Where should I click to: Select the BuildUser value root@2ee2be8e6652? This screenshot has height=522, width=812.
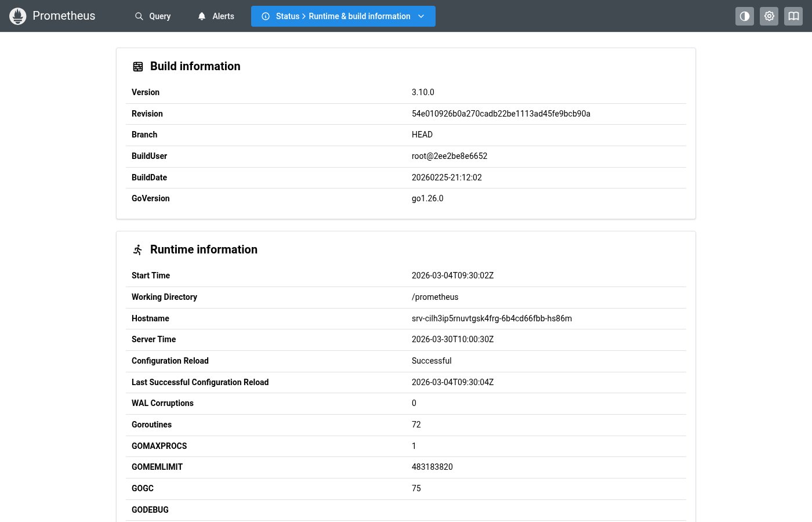[449, 156]
